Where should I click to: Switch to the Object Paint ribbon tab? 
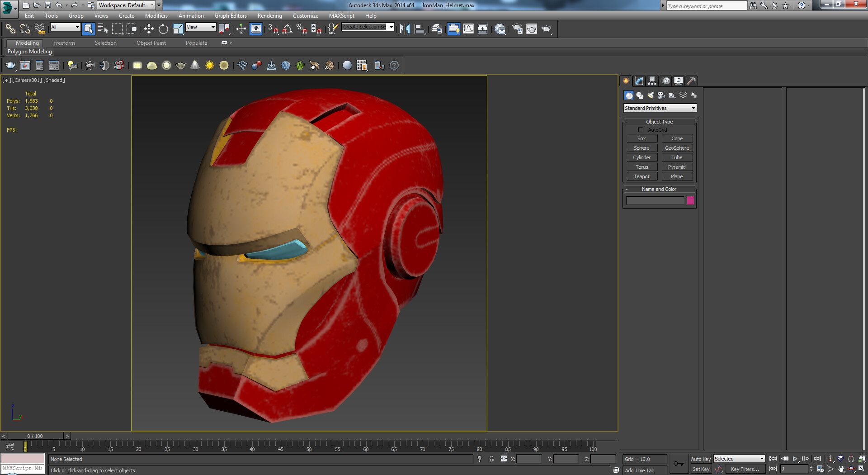tap(151, 43)
